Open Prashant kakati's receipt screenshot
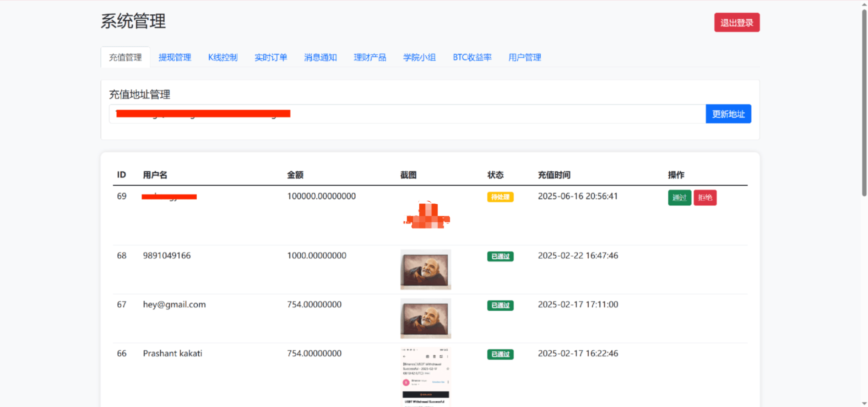 pos(426,377)
